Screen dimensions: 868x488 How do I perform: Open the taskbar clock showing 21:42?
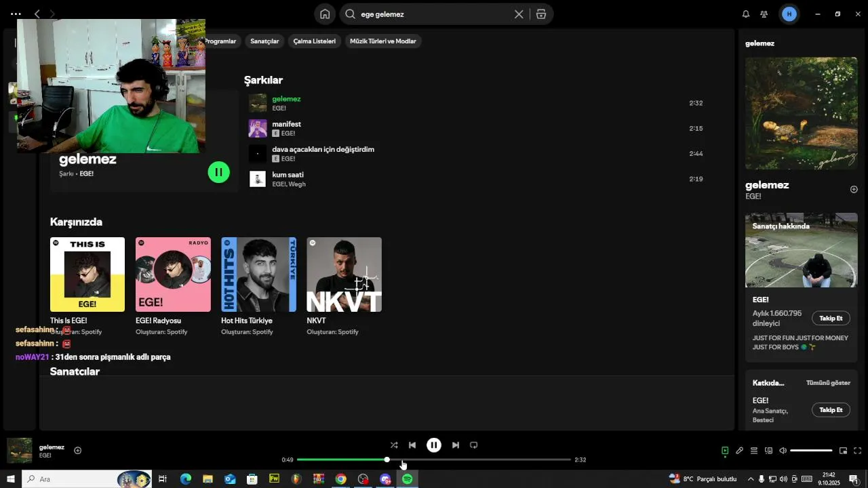(829, 479)
